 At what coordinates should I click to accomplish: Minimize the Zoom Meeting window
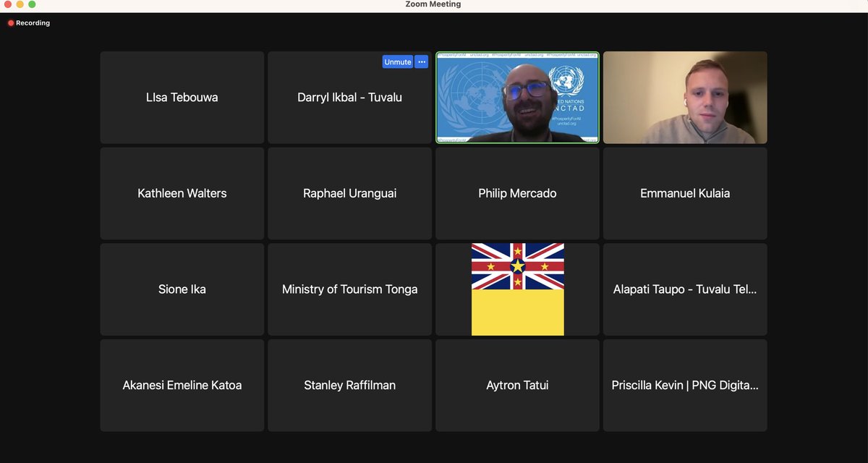point(20,4)
